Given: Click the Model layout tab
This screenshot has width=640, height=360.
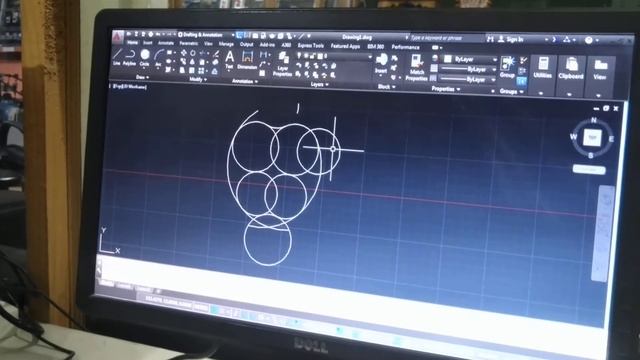Looking at the screenshot, I should click(106, 283).
